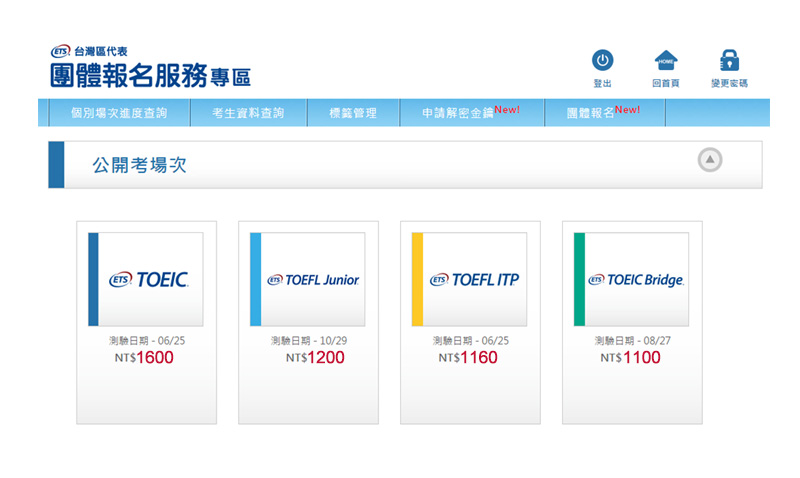Screen dimensions: 800x478
Task: Go to homepage via the house icon
Action: pyautogui.click(x=666, y=60)
